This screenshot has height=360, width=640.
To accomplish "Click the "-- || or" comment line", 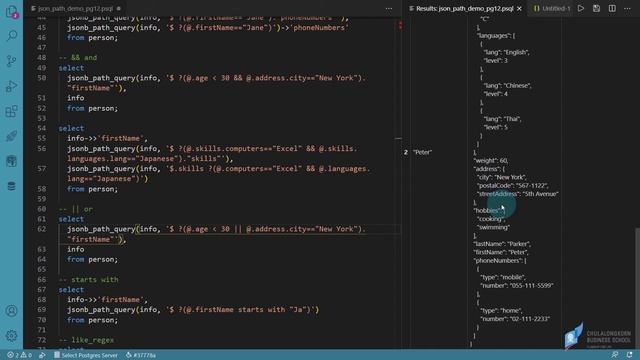I will (x=76, y=209).
